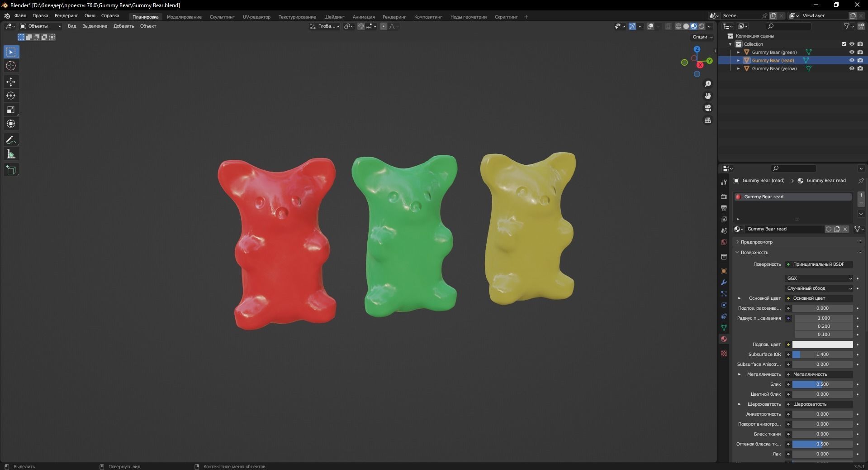
Task: Hide Gummy Bear (read) in viewport
Action: [852, 60]
